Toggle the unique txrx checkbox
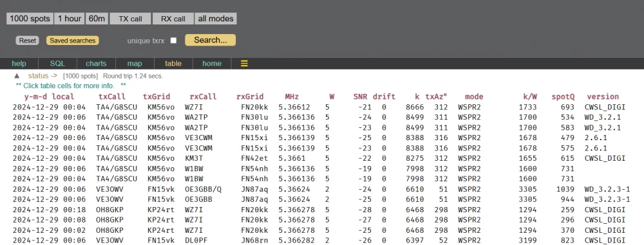This screenshot has height=245, width=644. point(173,41)
